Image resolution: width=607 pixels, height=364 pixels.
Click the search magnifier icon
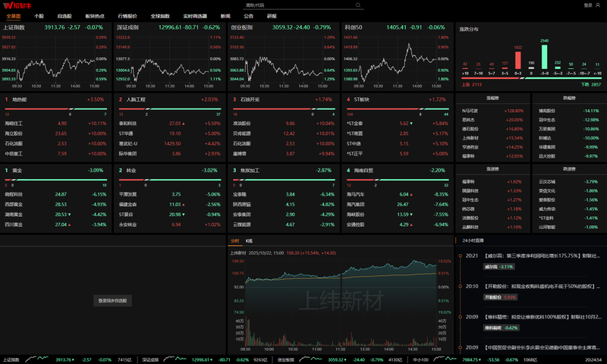pyautogui.click(x=358, y=5)
